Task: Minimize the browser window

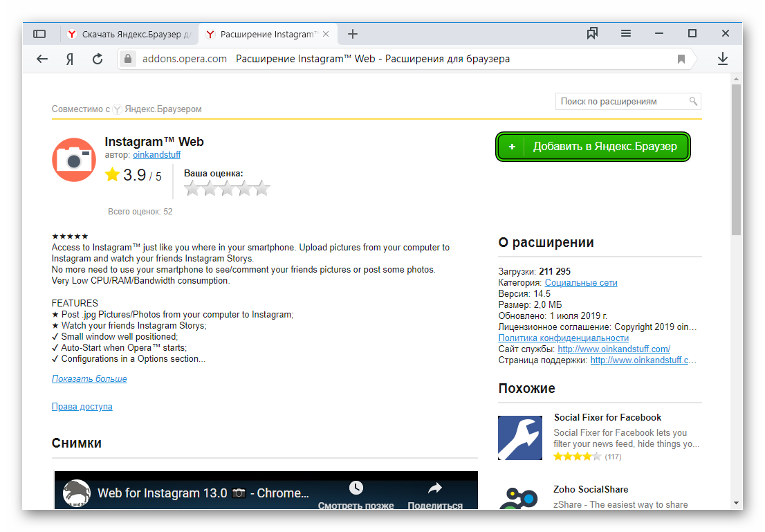Action: [x=659, y=33]
